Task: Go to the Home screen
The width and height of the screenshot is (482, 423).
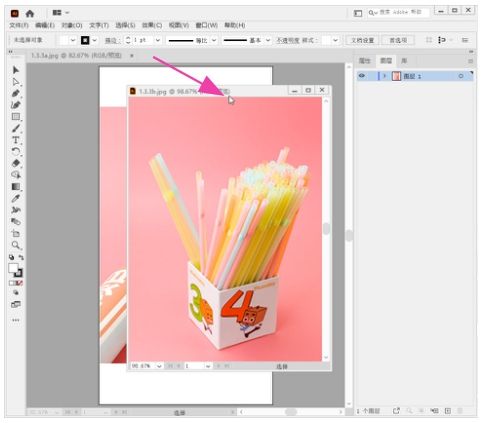Action: [30, 13]
